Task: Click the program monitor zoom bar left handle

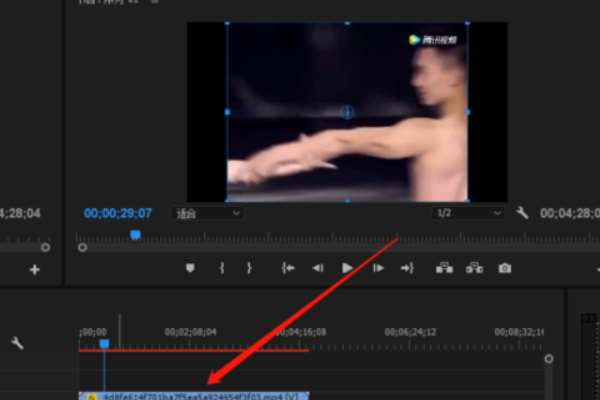Action: [x=82, y=248]
